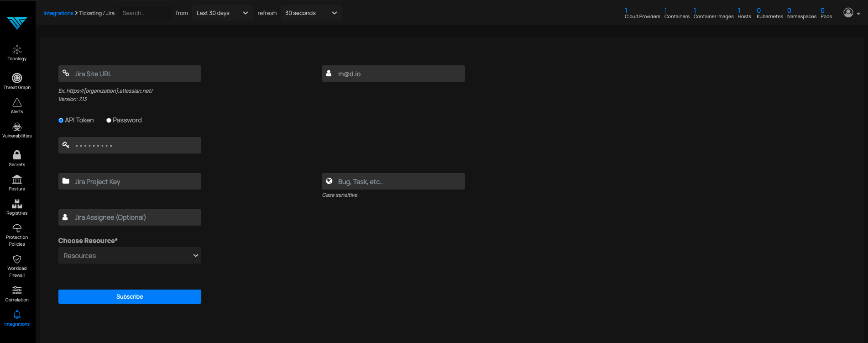Viewport: 868px width, 343px height.
Task: Open the Registries boxes icon
Action: 17,204
